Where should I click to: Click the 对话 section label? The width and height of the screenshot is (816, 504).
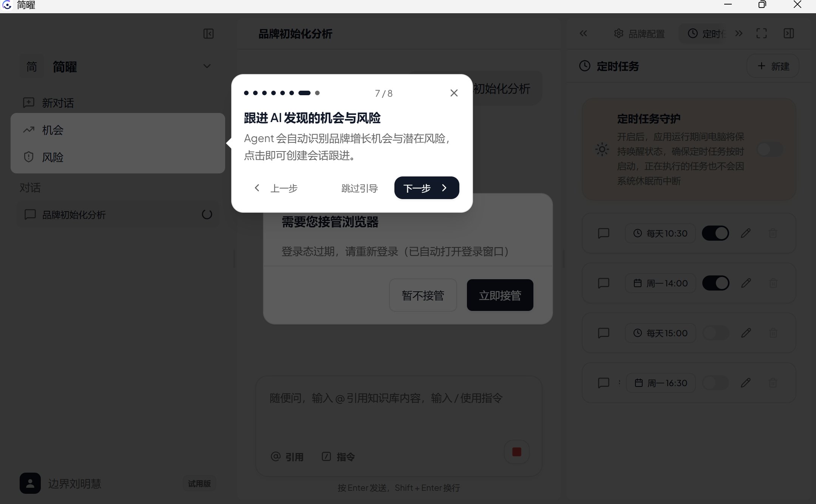30,187
